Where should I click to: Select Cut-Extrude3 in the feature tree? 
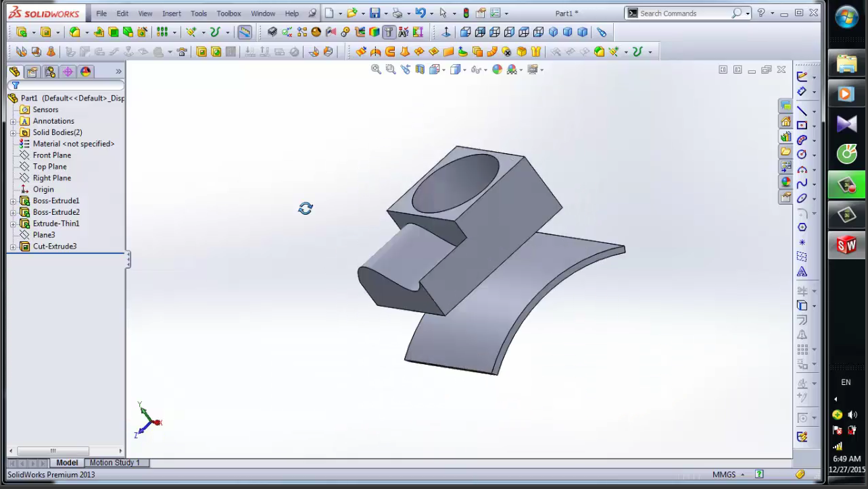pyautogui.click(x=55, y=246)
